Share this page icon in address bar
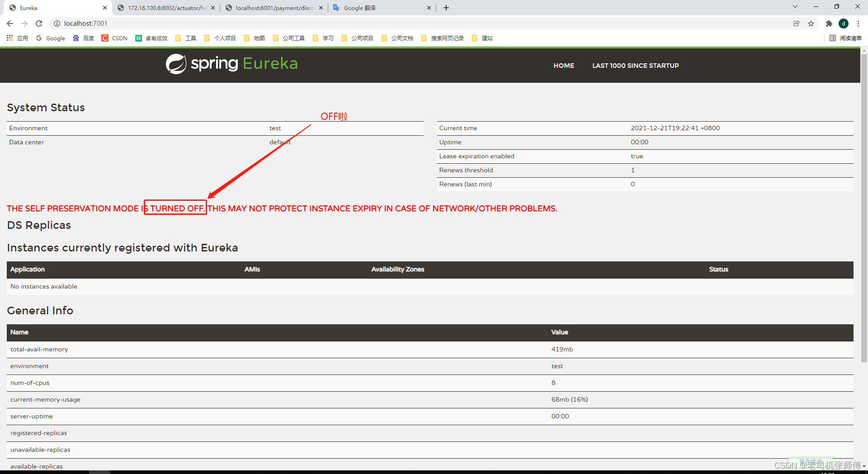Viewport: 868px width, 474px height. [796, 24]
